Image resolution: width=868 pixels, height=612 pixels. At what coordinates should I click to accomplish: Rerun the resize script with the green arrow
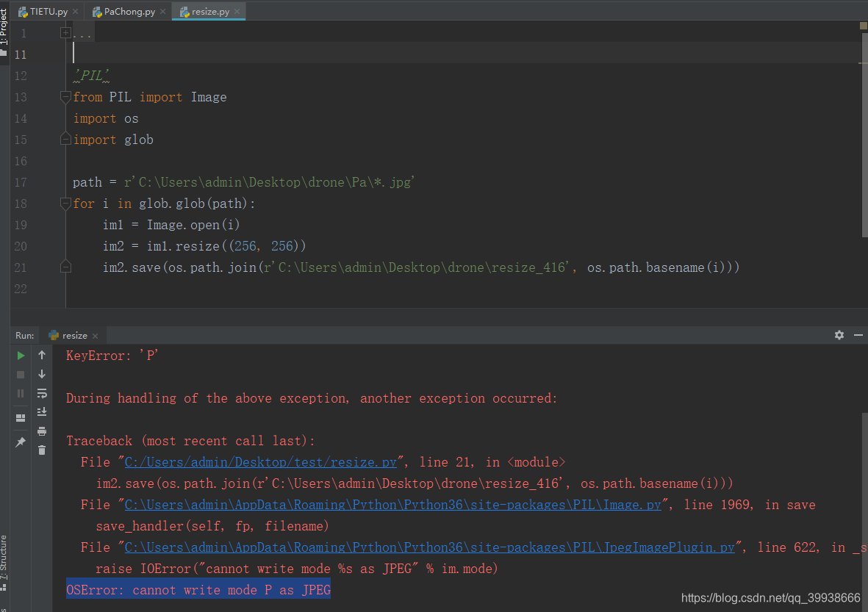coord(21,356)
